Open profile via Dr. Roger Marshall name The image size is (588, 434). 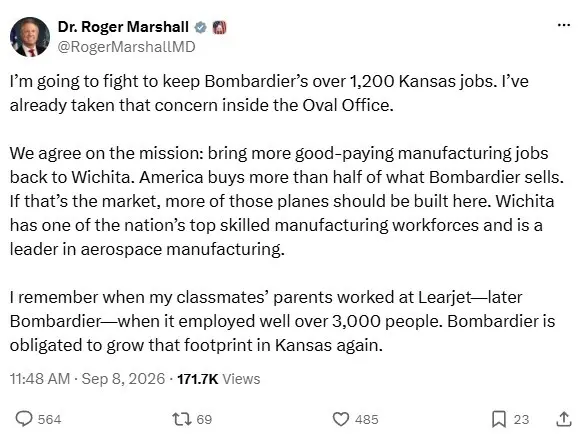pos(123,27)
